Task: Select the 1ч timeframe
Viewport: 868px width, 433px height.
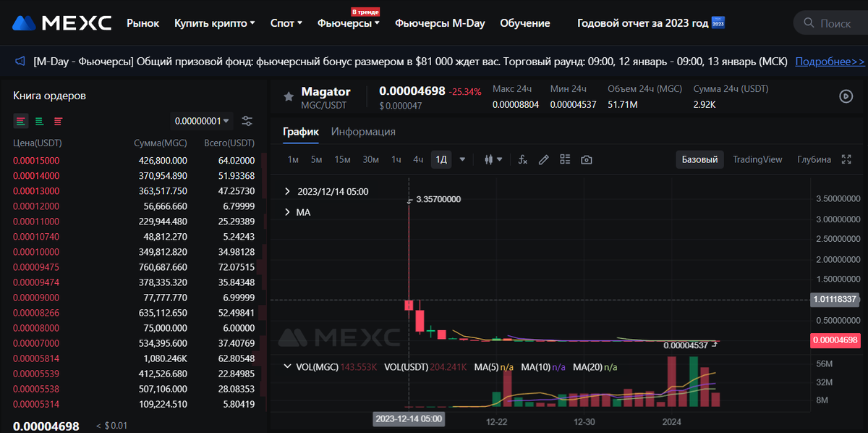Action: click(396, 159)
